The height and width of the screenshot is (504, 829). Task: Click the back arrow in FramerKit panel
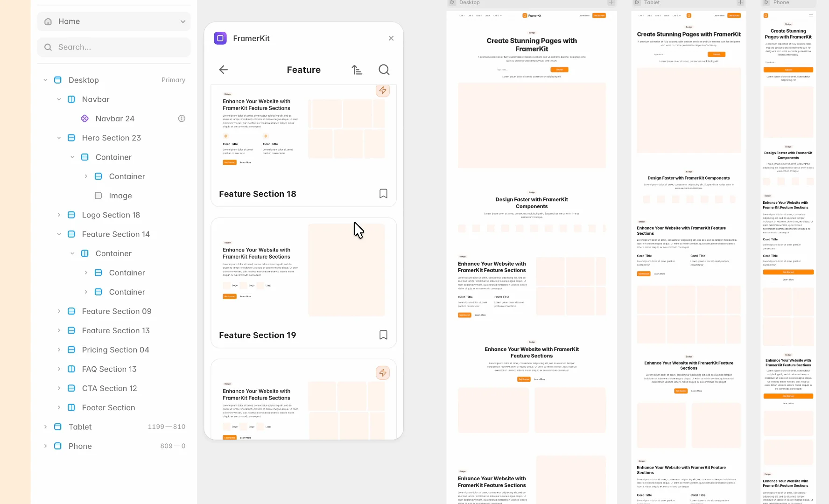pos(223,70)
